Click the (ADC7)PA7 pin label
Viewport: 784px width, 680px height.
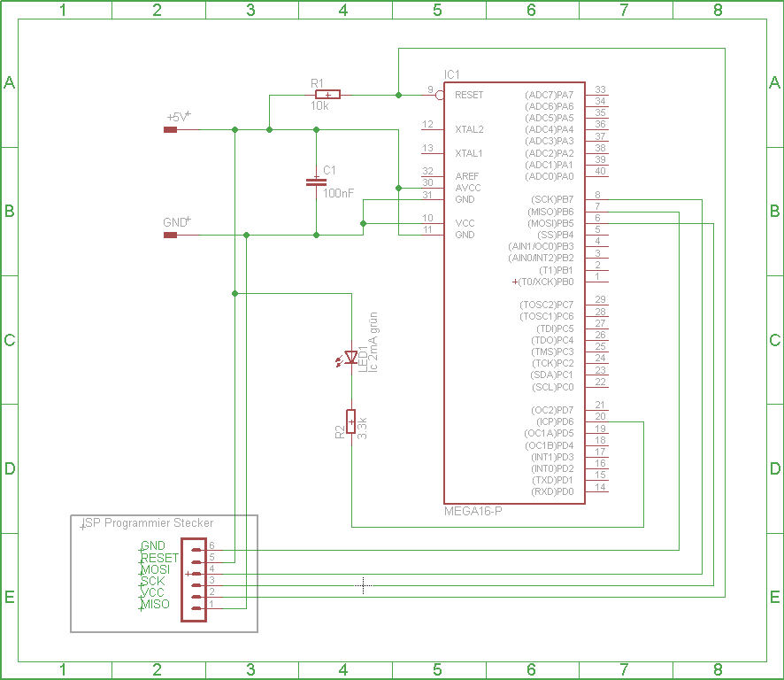point(549,95)
